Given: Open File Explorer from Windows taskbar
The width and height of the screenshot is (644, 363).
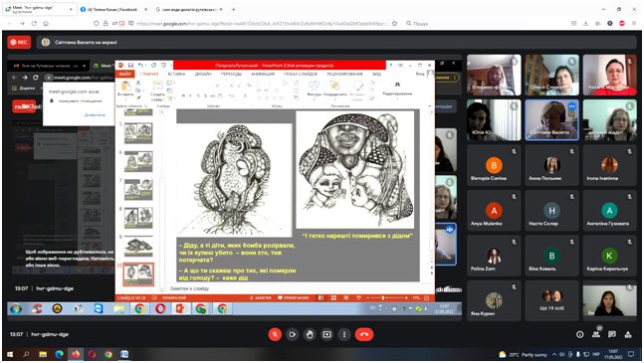Looking at the screenshot, I should (43, 354).
